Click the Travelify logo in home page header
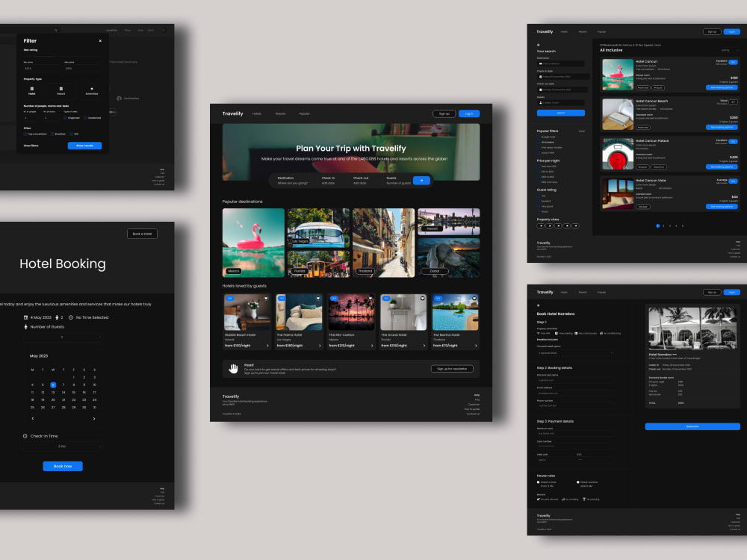 (232, 113)
